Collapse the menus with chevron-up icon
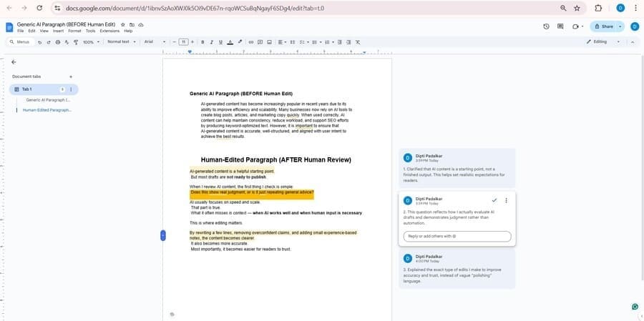Viewport: 644px width, 321px height. [x=633, y=42]
